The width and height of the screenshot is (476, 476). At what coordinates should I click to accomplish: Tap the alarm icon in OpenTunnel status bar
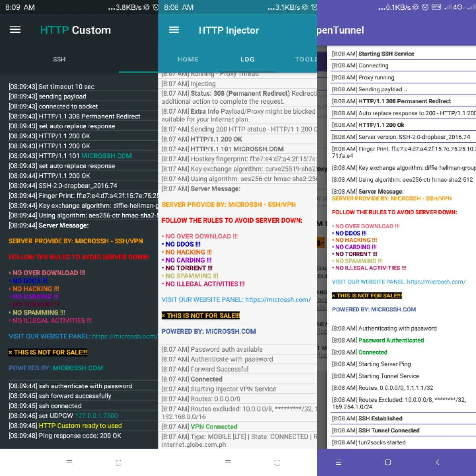click(425, 7)
